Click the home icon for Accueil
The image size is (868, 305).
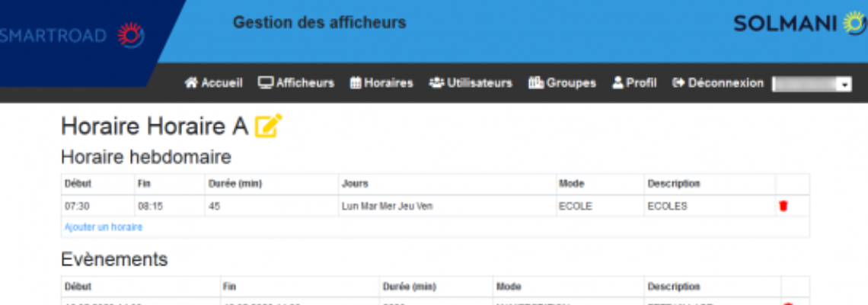tap(191, 83)
